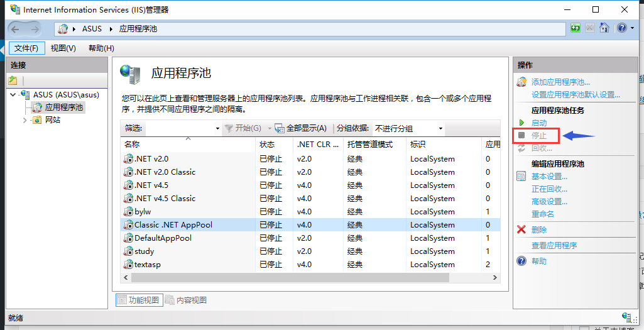Select the textasp pool icon
Screen dimensions: 644x330
pyautogui.click(x=128, y=264)
